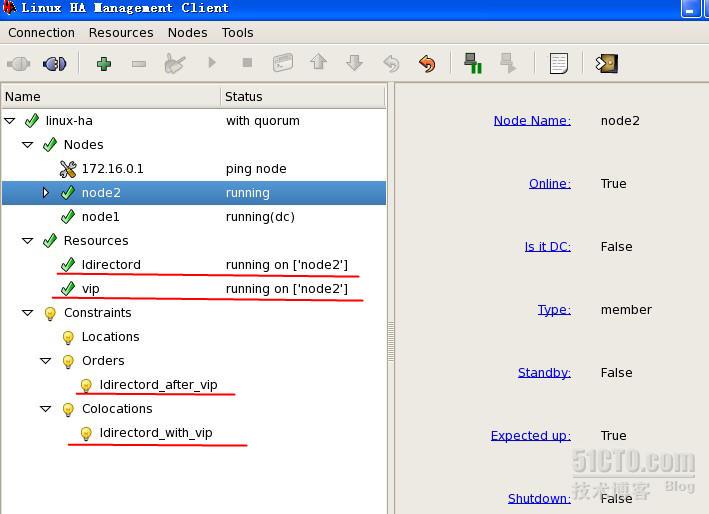This screenshot has width=709, height=514.
Task: Click the grayed-out connect toolbar icon
Action: 19,64
